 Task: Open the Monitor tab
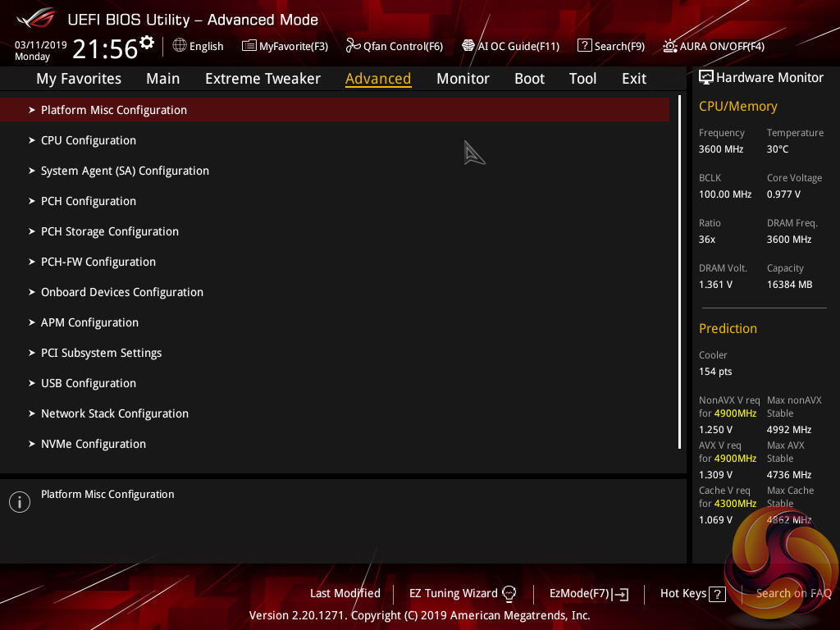463,79
